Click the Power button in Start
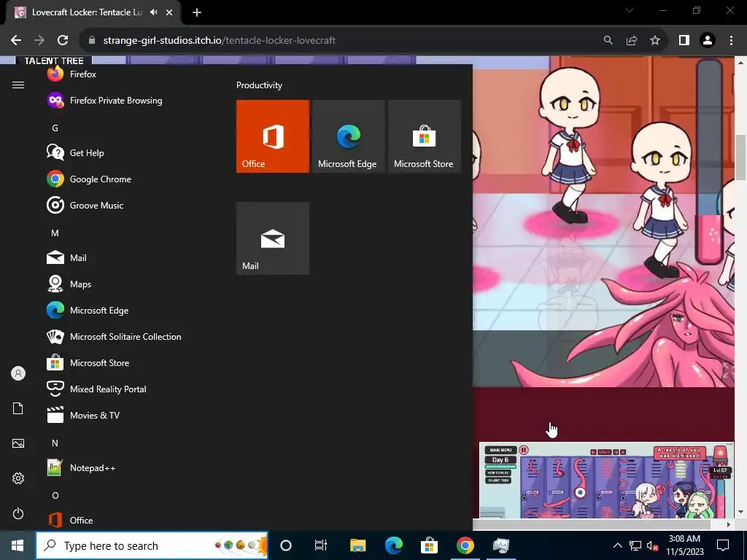This screenshot has height=560, width=747. coord(18,513)
